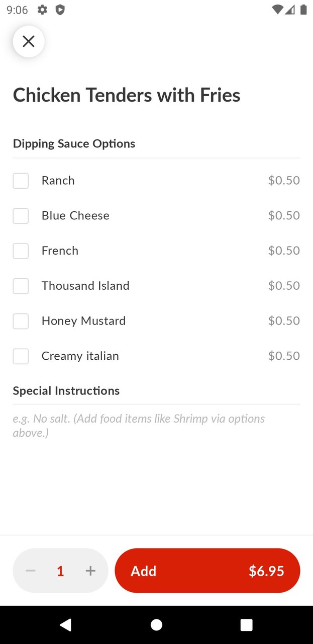Tap the Recent apps square button

pos(247,624)
